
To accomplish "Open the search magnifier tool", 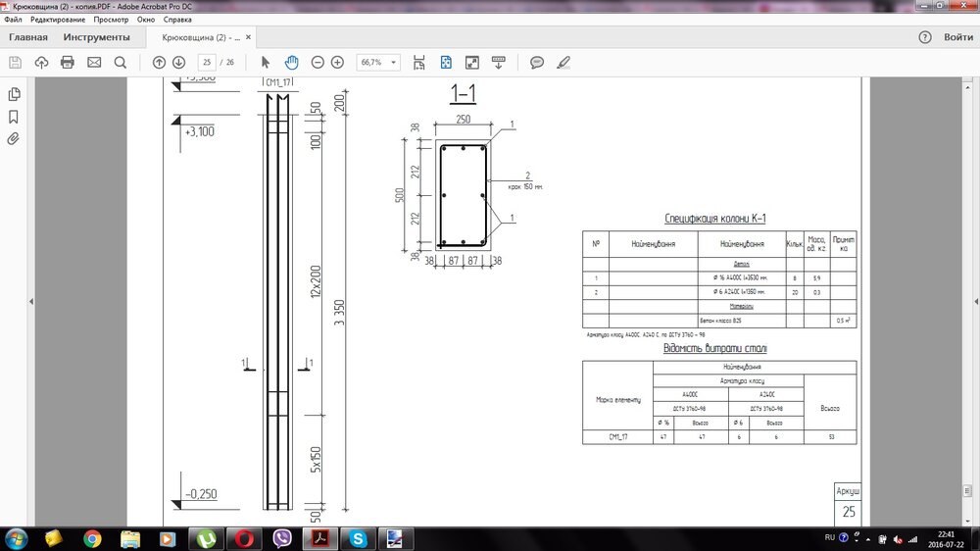I will pos(121,62).
